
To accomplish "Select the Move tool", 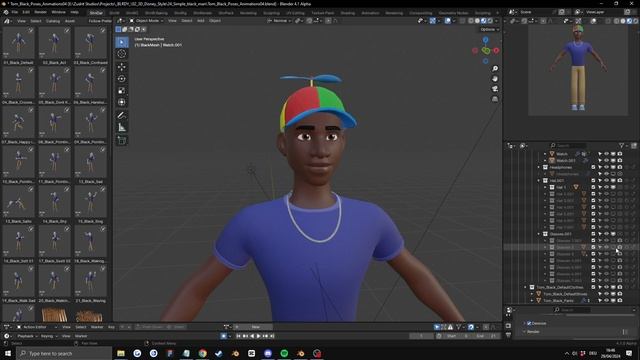I will 122,67.
